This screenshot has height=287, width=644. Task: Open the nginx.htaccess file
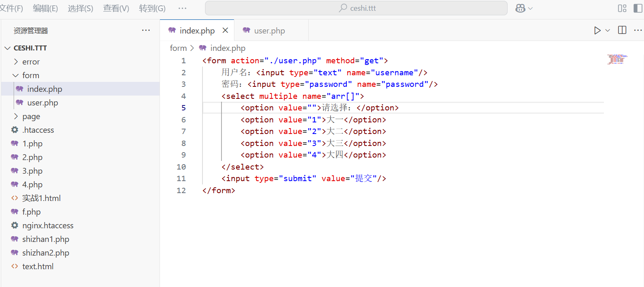pyautogui.click(x=80, y=225)
